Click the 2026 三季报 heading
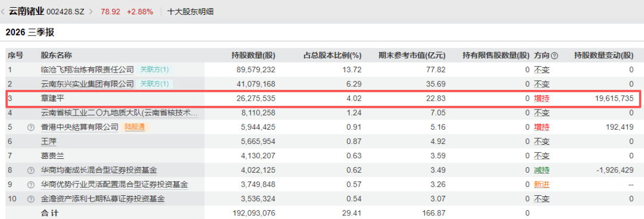644x219 pixels. [x=30, y=32]
